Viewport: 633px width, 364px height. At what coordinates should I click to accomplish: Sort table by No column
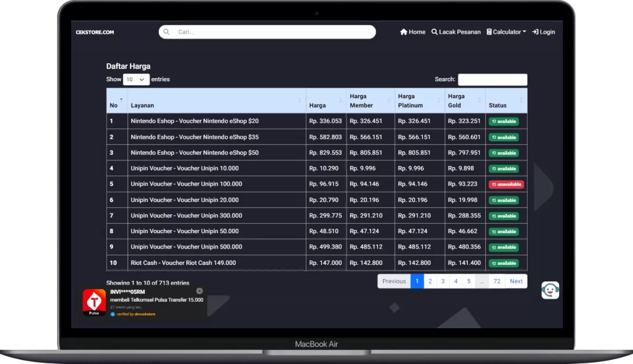point(117,101)
